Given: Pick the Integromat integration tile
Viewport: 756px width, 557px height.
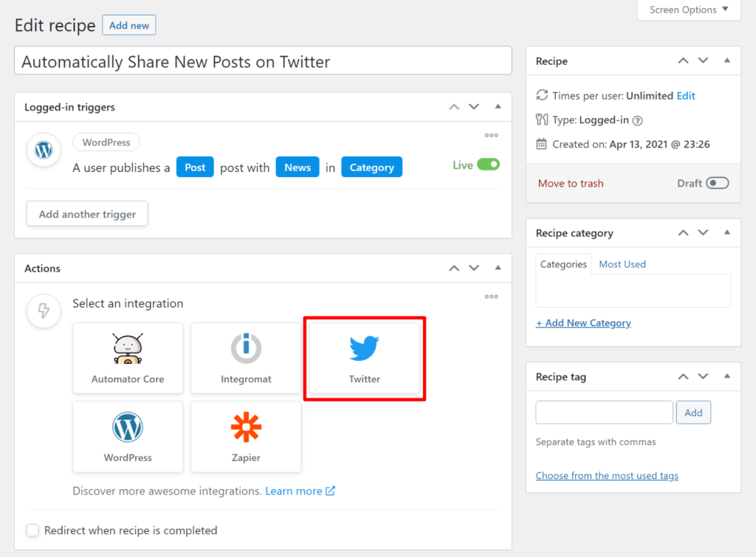Looking at the screenshot, I should click(246, 358).
